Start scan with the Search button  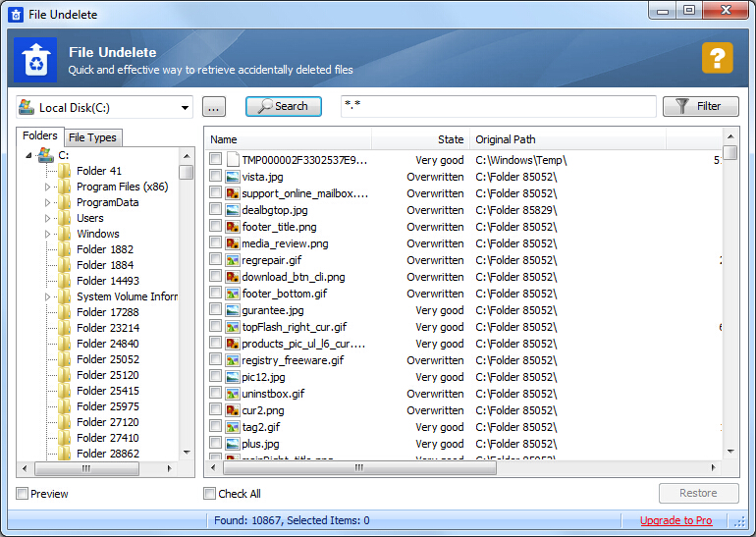click(284, 107)
